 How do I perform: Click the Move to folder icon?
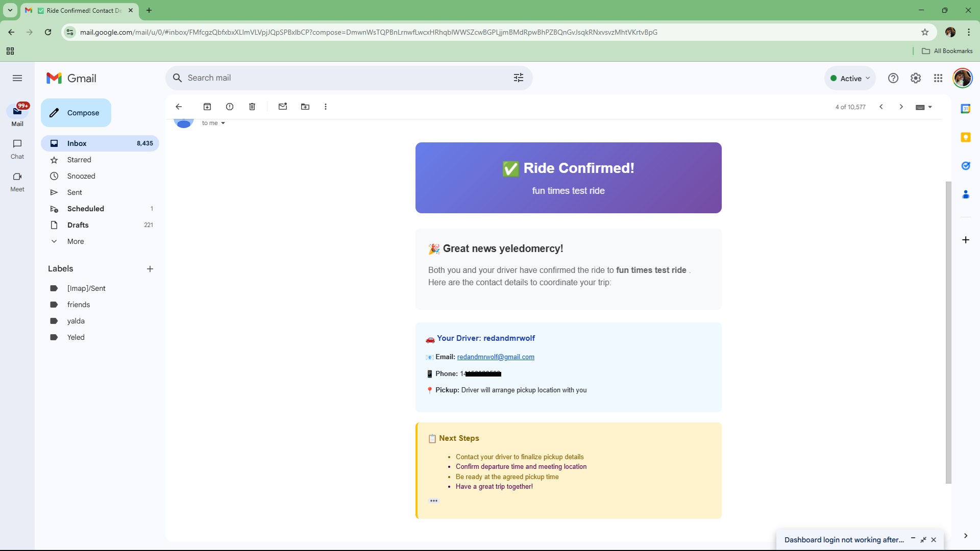pos(305,107)
